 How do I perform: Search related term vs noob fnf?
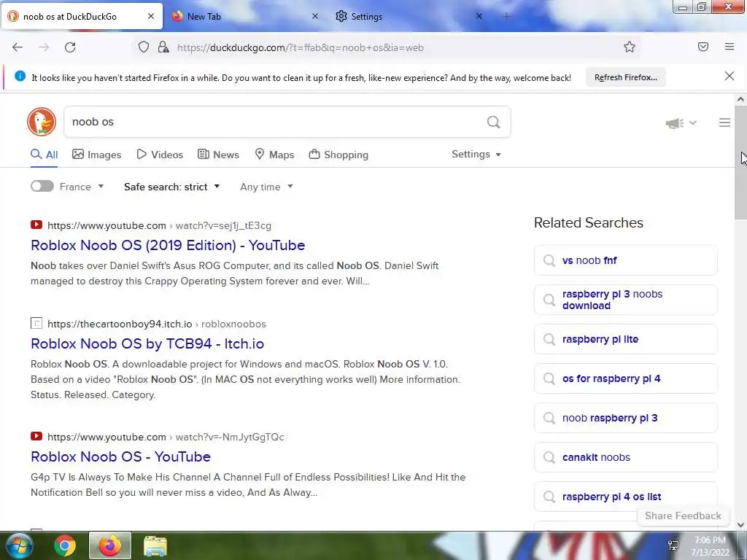(x=625, y=260)
